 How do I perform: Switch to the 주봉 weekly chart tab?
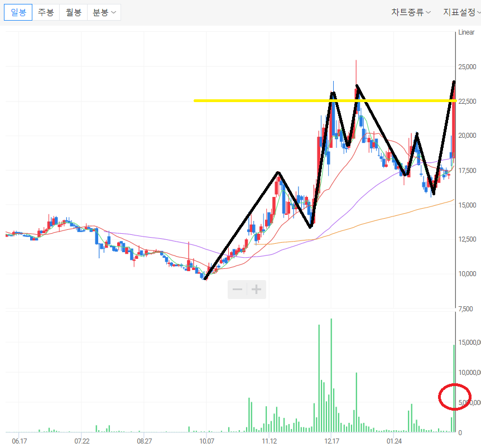pos(46,12)
